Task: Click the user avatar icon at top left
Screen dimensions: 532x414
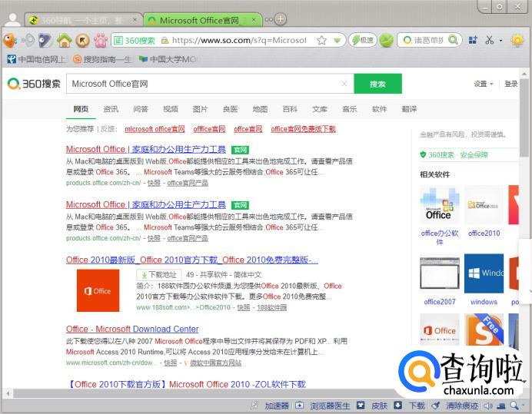Action: point(13,20)
